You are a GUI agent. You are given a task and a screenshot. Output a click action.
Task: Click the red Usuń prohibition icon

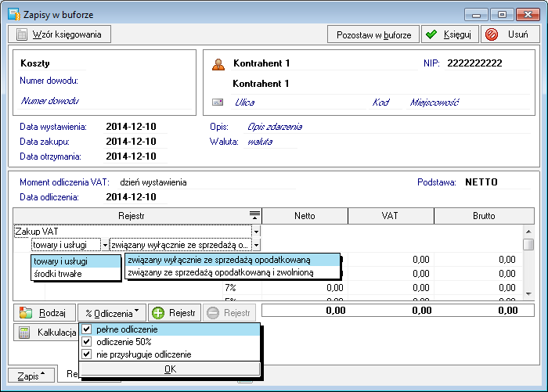point(492,34)
